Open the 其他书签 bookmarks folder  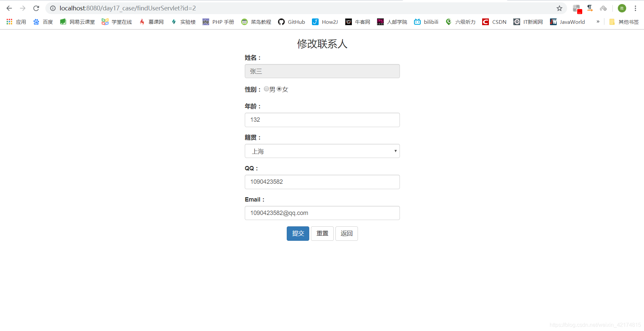click(624, 22)
